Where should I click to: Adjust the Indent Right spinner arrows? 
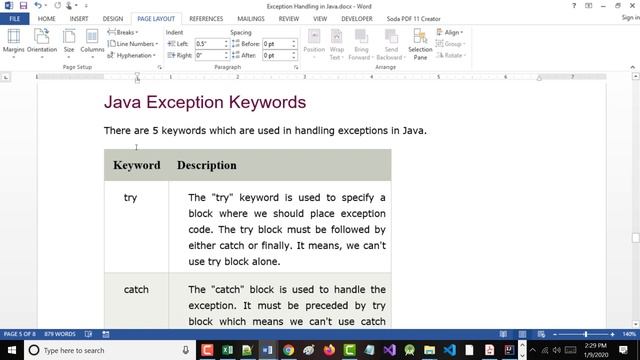click(226, 55)
